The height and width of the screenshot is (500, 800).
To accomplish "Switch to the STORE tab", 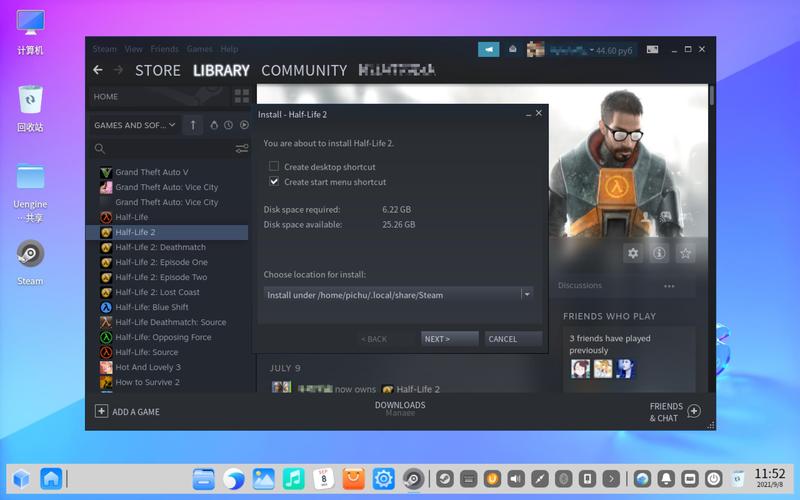I will [x=158, y=70].
